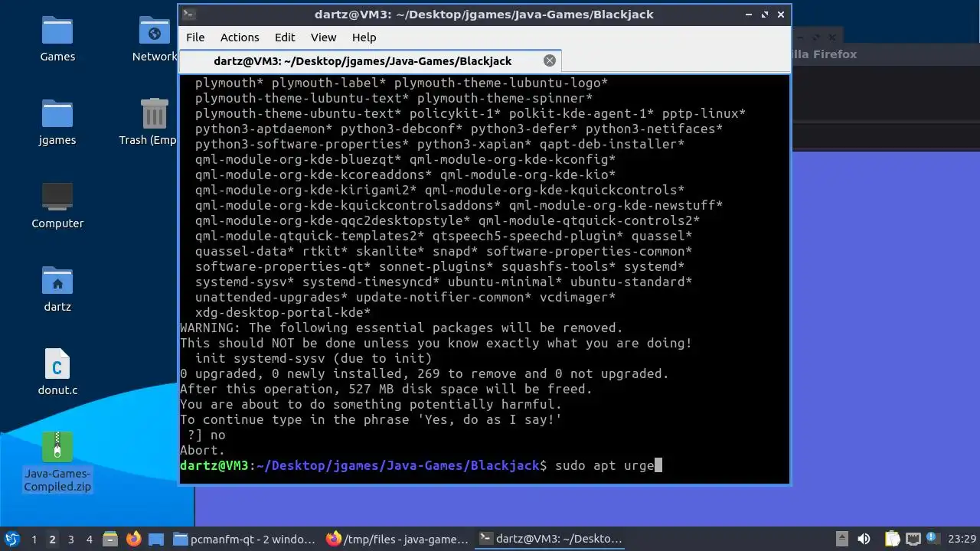Switch to workspace 1 in pager
980x551 pixels.
[34, 539]
